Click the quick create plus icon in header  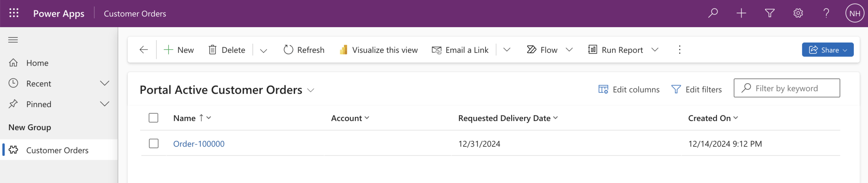tap(741, 13)
